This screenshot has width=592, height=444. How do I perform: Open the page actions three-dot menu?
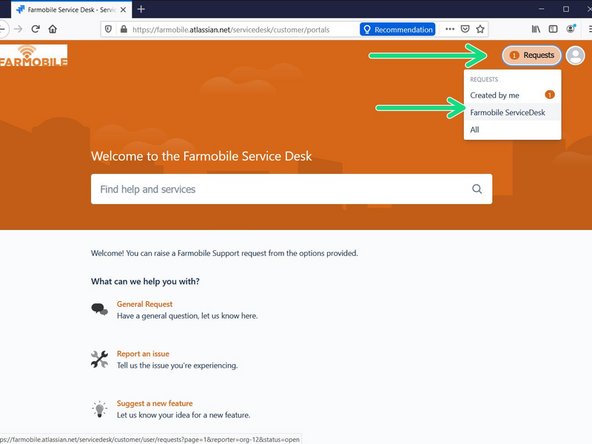(450, 29)
